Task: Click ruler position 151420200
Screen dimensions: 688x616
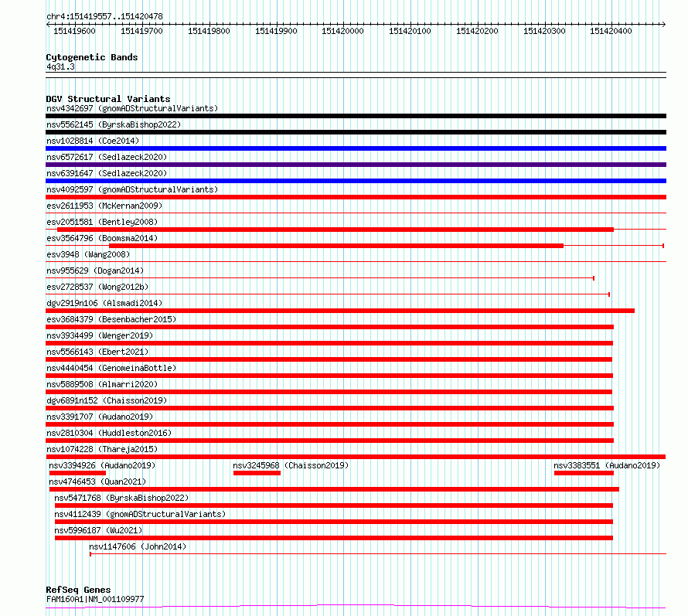Action: (x=477, y=31)
